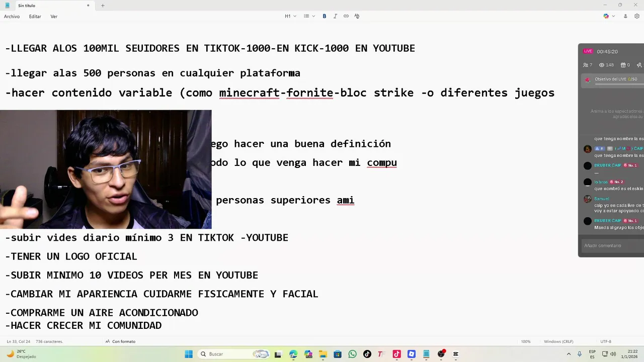Click the UTF-8 encoding indicator
Screen dimensions: 644x362
point(606,341)
